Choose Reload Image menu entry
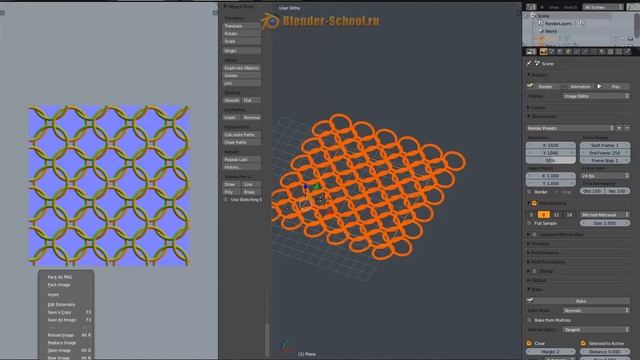The image size is (640, 360). pyautogui.click(x=66, y=335)
